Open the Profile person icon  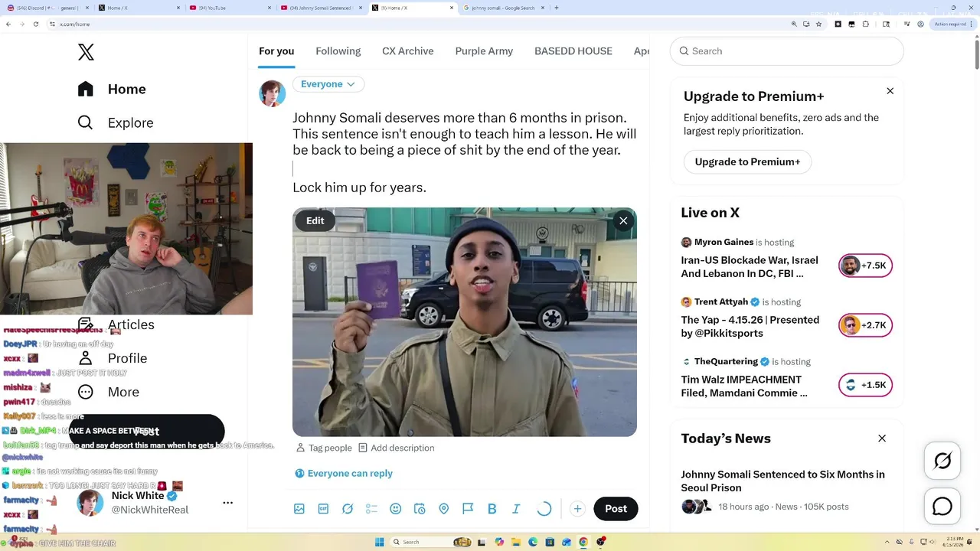[86, 358]
